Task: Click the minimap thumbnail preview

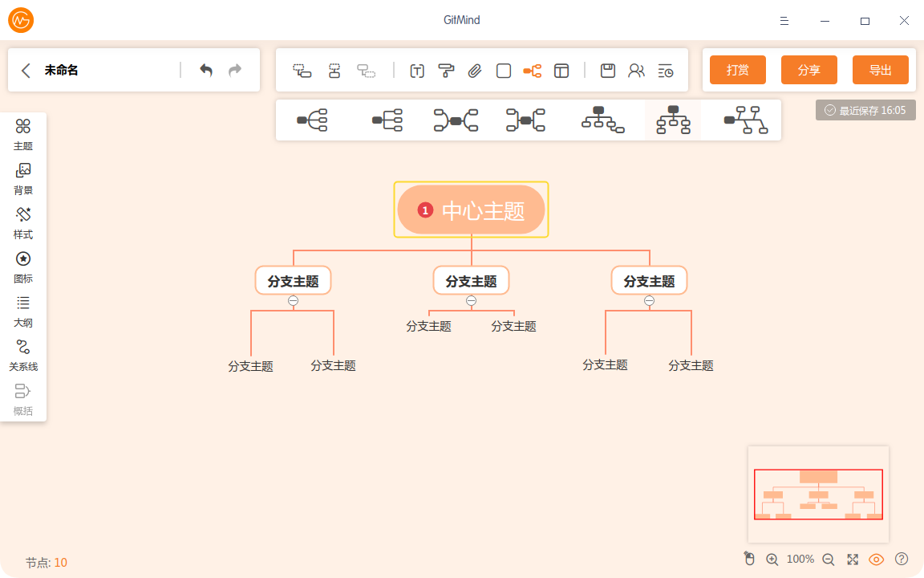Action: tap(818, 494)
